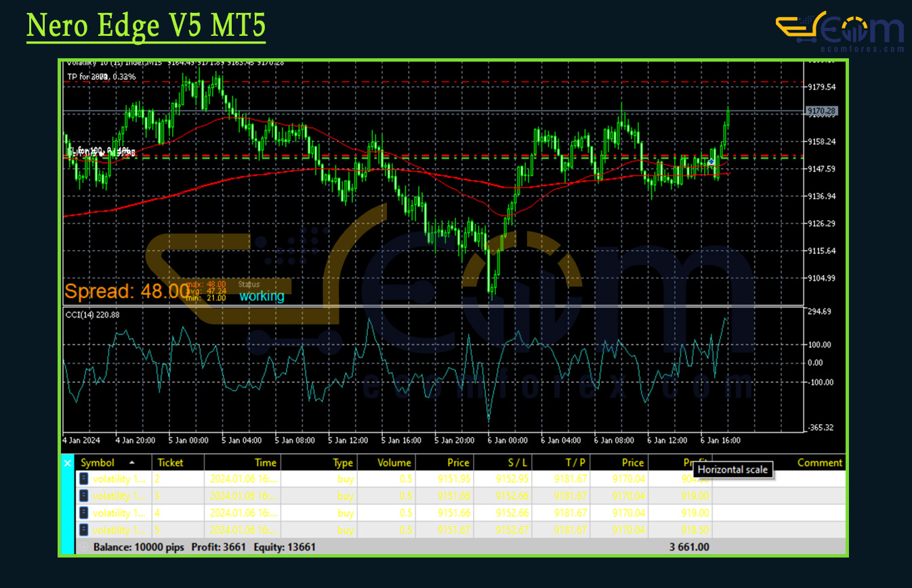The width and height of the screenshot is (912, 588).
Task: Click the trade icon for ticket 4
Action: [84, 513]
